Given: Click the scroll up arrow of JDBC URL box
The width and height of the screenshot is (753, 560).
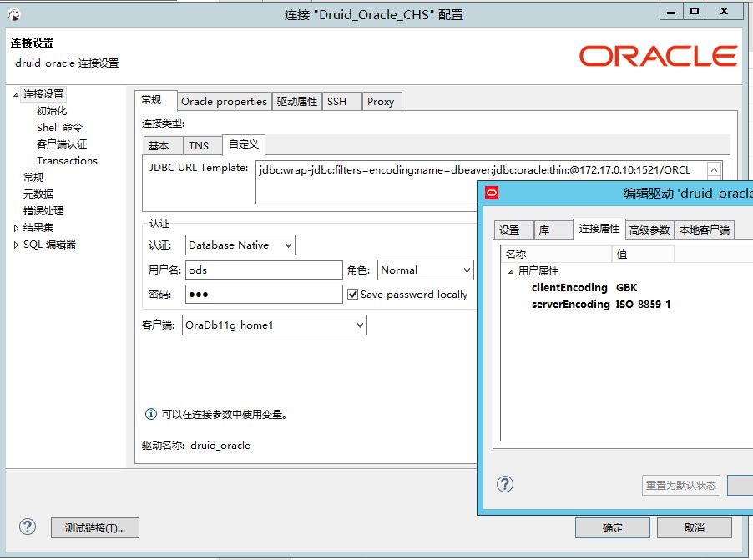Looking at the screenshot, I should click(x=714, y=169).
